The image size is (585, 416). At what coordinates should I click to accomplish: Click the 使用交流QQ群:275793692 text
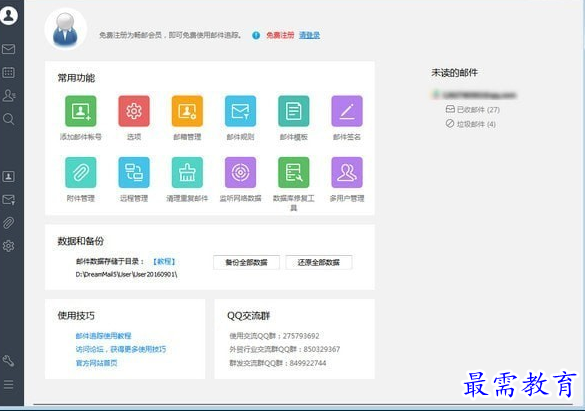pyautogui.click(x=274, y=336)
